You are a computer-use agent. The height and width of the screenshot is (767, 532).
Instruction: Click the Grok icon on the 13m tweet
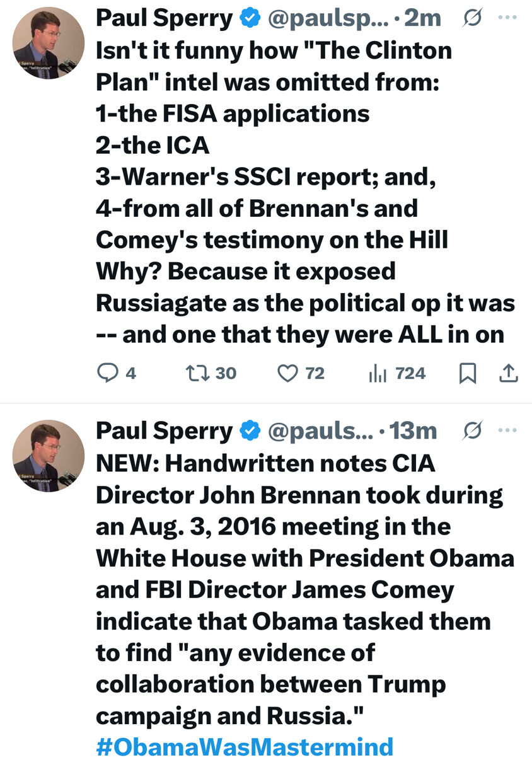pyautogui.click(x=470, y=430)
